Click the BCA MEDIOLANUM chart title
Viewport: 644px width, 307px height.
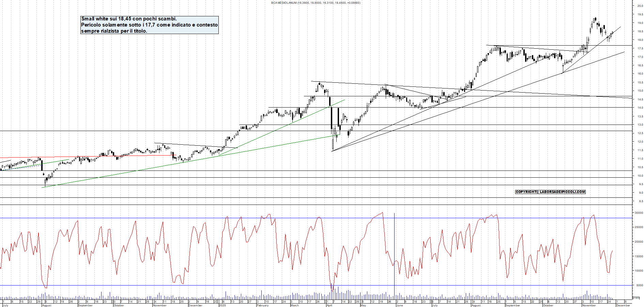point(315,2)
